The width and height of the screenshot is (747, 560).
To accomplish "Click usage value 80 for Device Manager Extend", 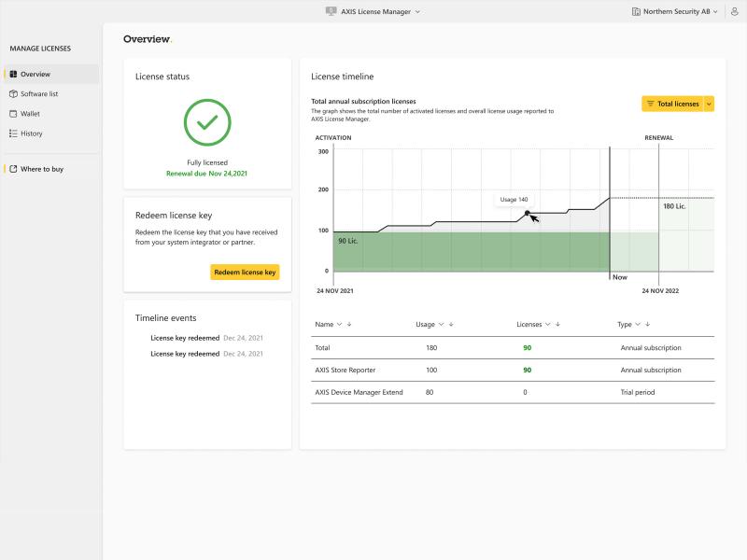I will [430, 392].
